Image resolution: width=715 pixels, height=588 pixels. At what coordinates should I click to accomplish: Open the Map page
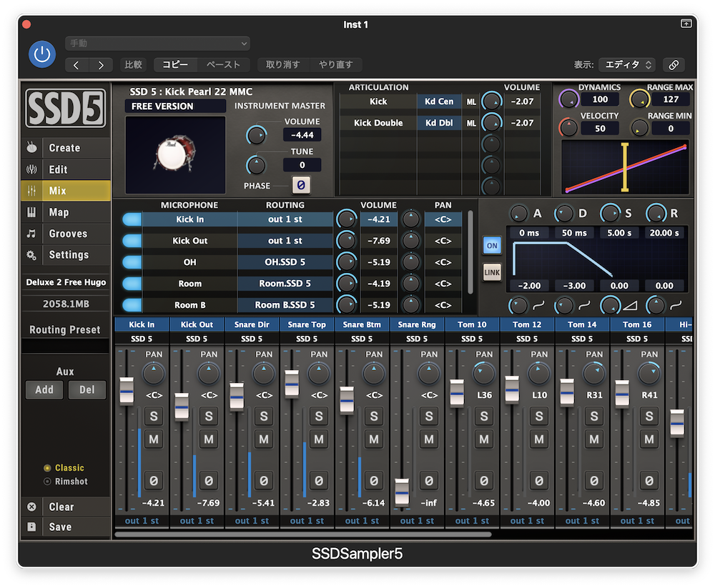click(66, 212)
